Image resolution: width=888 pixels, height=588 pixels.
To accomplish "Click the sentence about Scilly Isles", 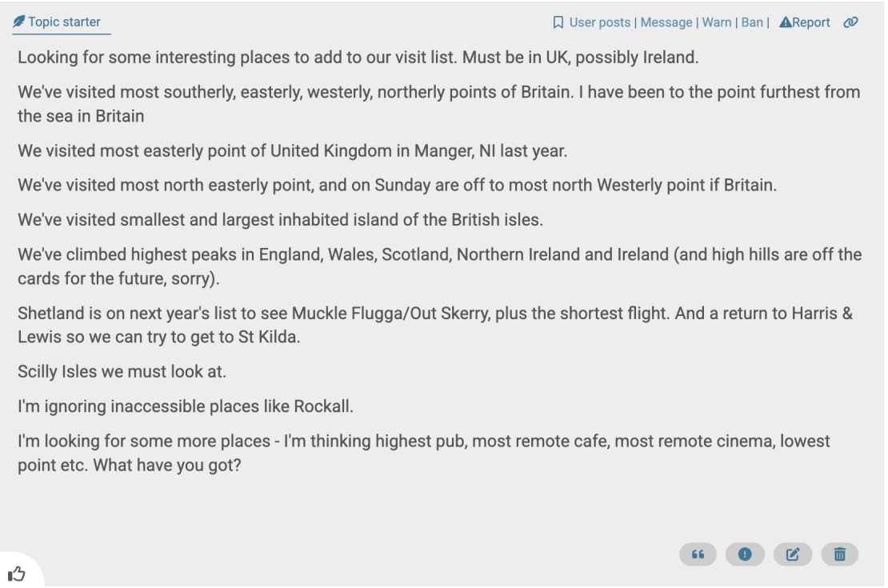I will (x=123, y=372).
